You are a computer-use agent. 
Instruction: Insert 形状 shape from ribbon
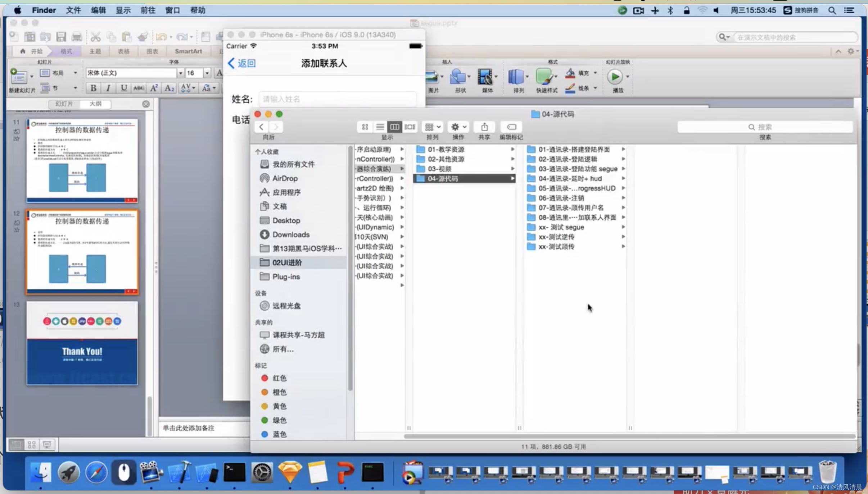(460, 81)
